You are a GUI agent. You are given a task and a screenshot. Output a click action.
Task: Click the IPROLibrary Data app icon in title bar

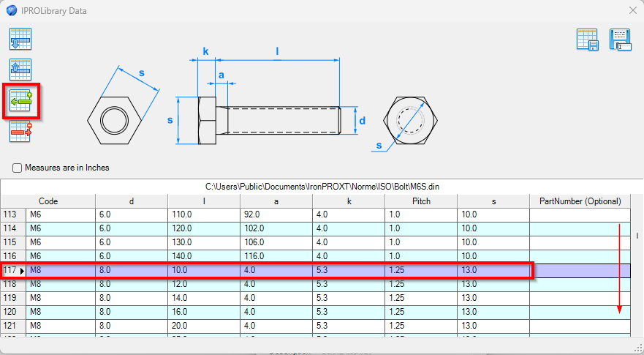pos(12,11)
